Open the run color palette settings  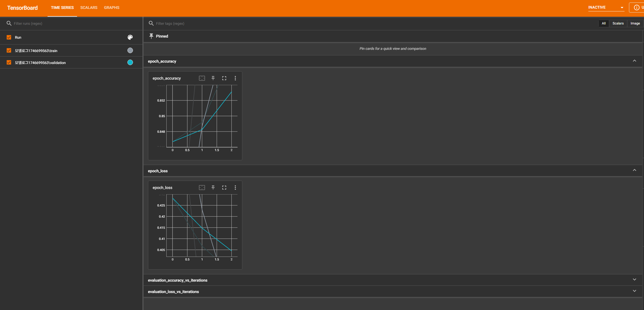(x=130, y=37)
